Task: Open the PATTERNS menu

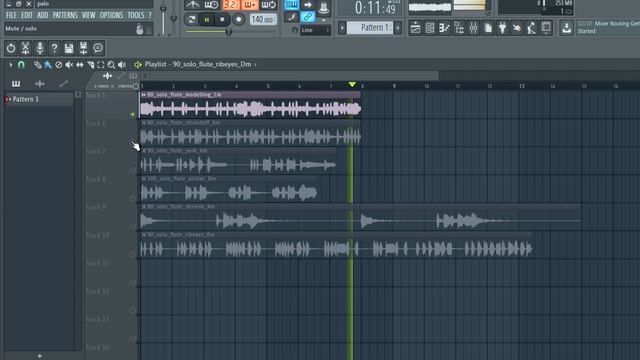Action: click(x=65, y=16)
